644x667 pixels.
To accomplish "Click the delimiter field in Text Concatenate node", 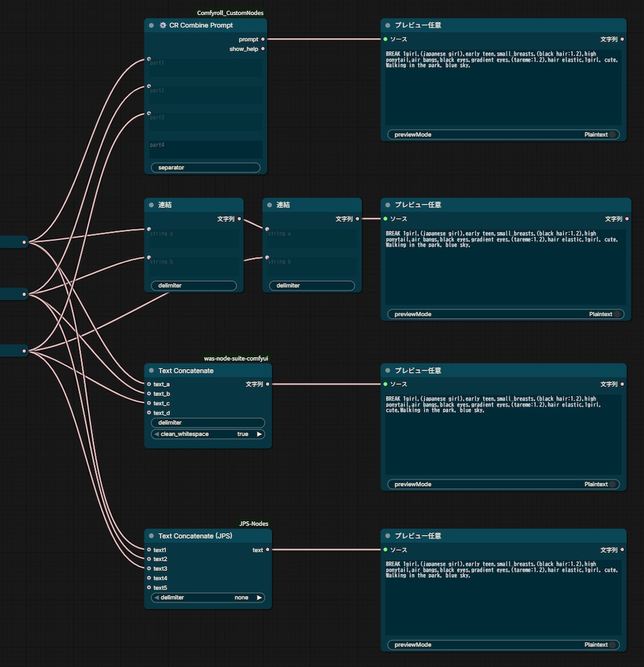I will [x=208, y=422].
